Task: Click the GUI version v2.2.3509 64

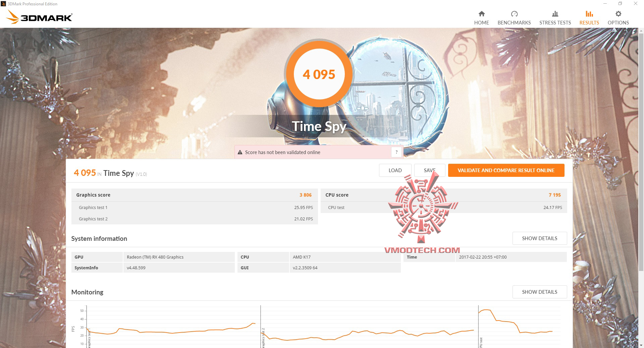Action: coord(305,268)
